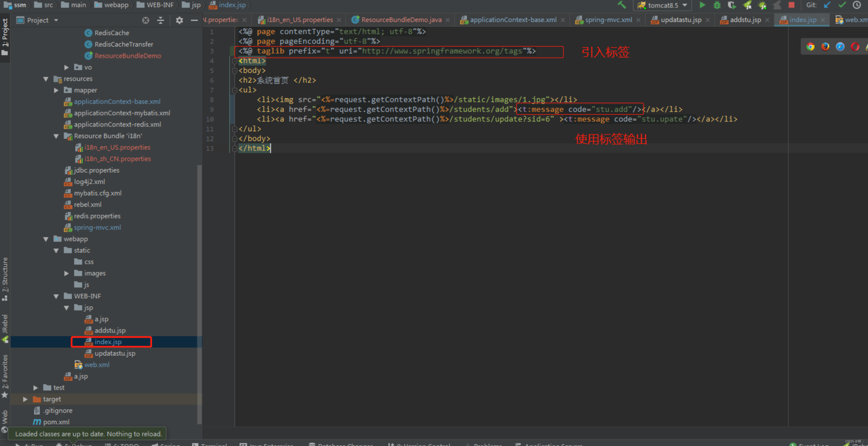Run with coverage shield icon
This screenshot has height=446, width=868.
click(x=731, y=5)
